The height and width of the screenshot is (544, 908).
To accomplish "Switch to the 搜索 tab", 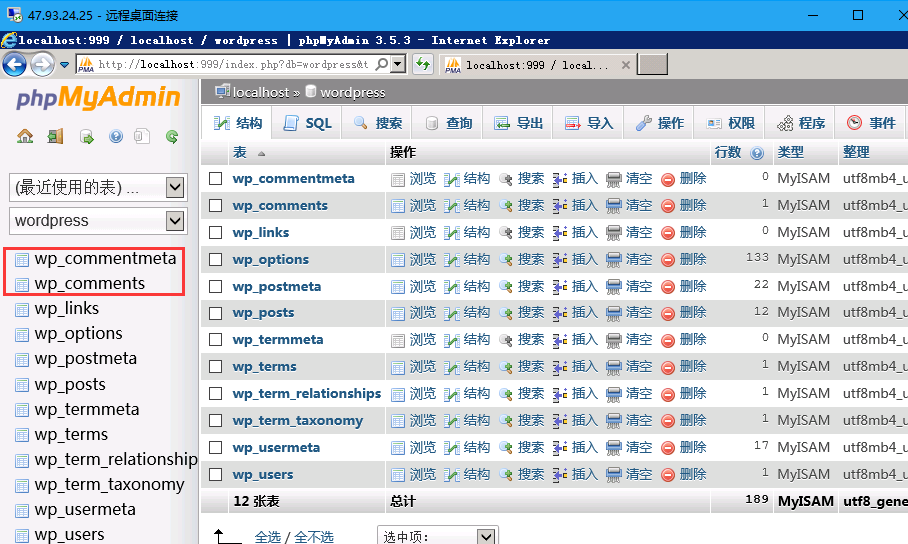I will pos(377,123).
